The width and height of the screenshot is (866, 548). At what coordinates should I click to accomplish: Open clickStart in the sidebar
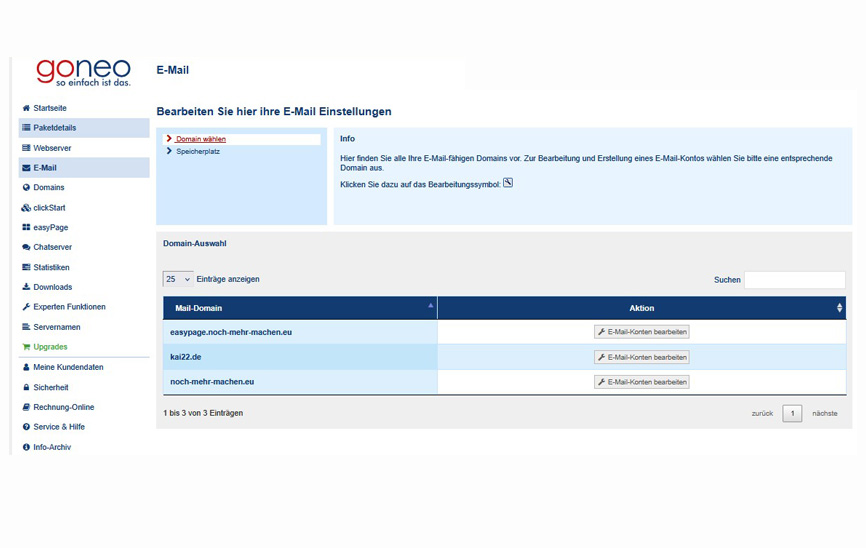pyautogui.click(x=49, y=208)
